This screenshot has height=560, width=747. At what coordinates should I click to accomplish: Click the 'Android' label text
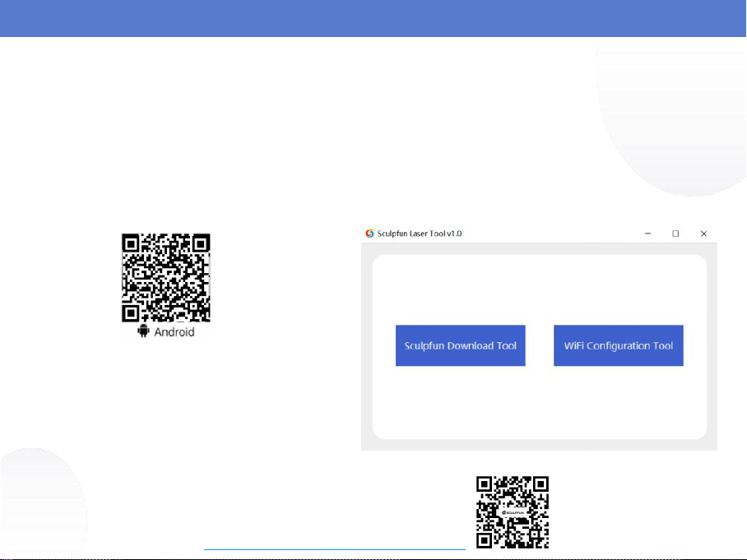tap(174, 332)
